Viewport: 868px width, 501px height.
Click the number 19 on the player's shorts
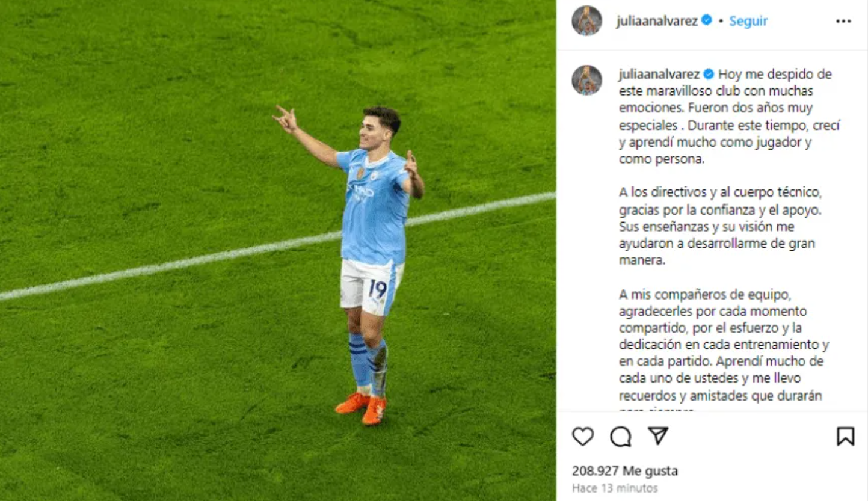point(378,289)
